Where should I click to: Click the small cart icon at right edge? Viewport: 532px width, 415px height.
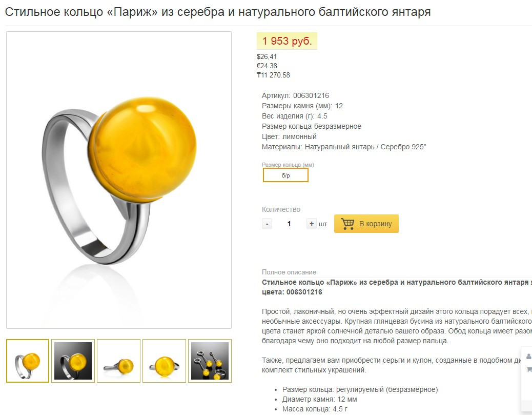tap(529, 369)
